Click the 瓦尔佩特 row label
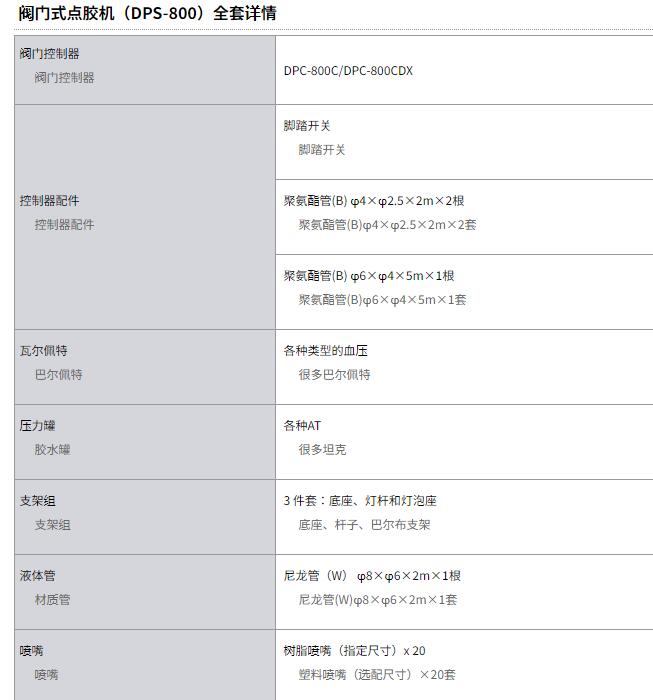653x700 pixels. (x=43, y=351)
